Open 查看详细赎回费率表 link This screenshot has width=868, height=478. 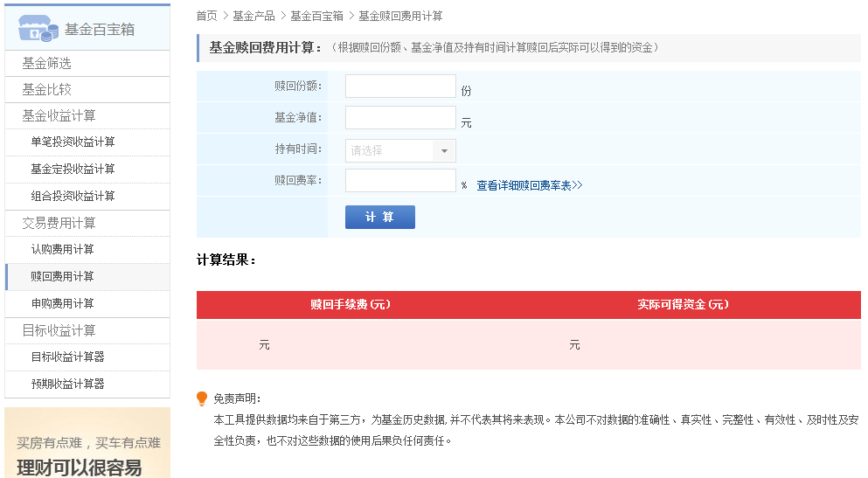529,185
